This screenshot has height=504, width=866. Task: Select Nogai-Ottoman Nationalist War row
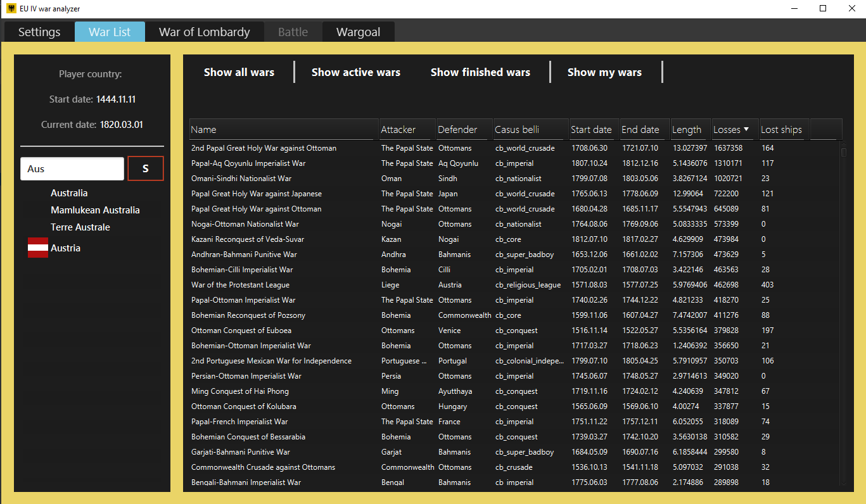pos(514,224)
